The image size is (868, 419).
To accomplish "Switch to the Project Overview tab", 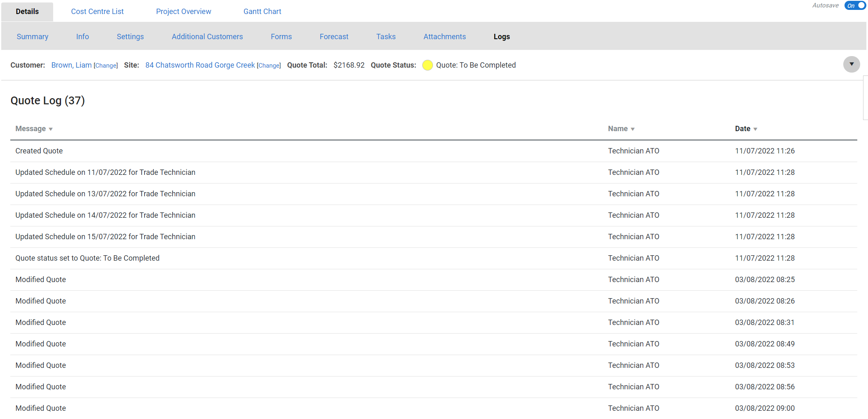I will tap(183, 12).
